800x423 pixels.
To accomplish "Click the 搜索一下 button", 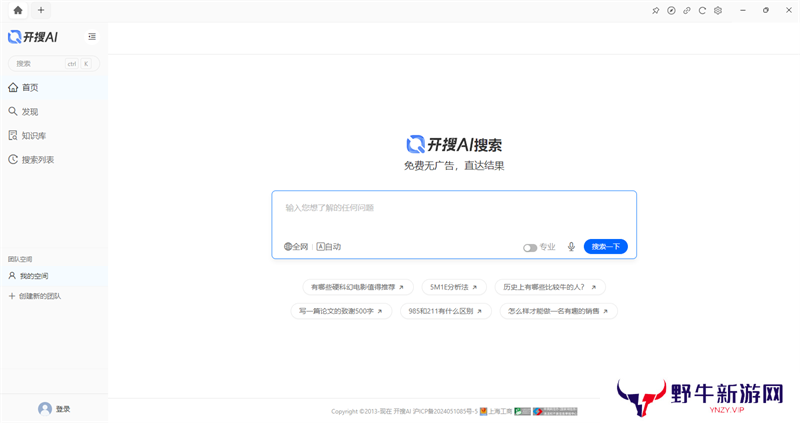I will click(606, 246).
